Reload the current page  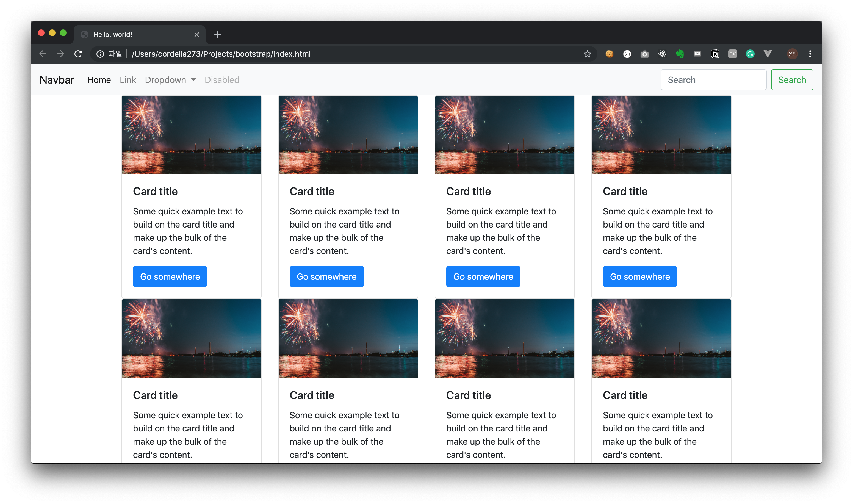pos(78,54)
